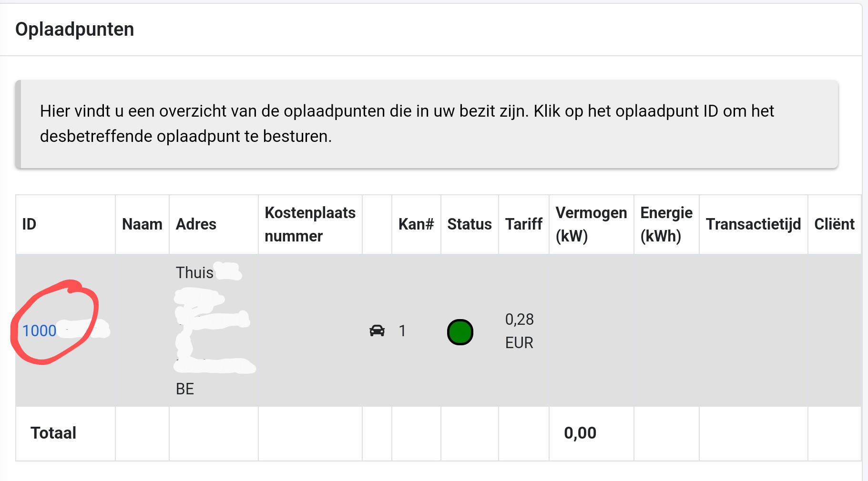Click the Status column header
The image size is (868, 481).
[x=470, y=224]
